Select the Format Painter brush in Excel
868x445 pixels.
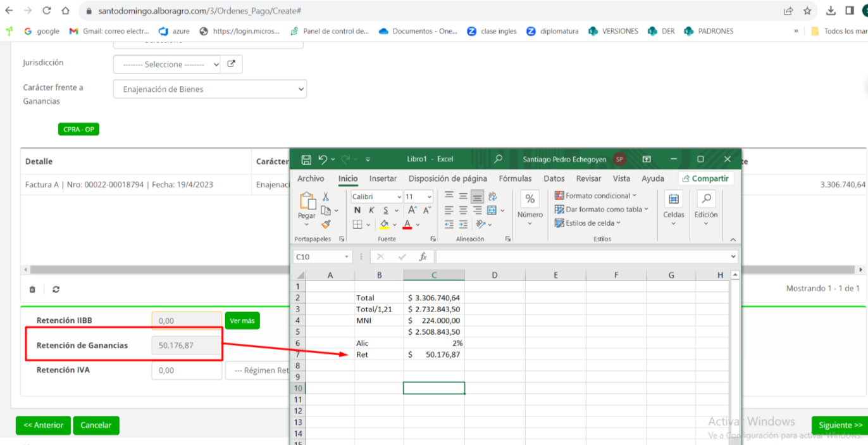tap(326, 224)
